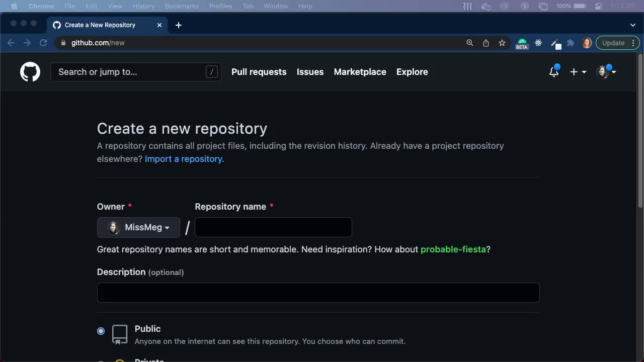The width and height of the screenshot is (644, 362).
Task: Open the profile avatar dropdown
Action: click(x=606, y=72)
